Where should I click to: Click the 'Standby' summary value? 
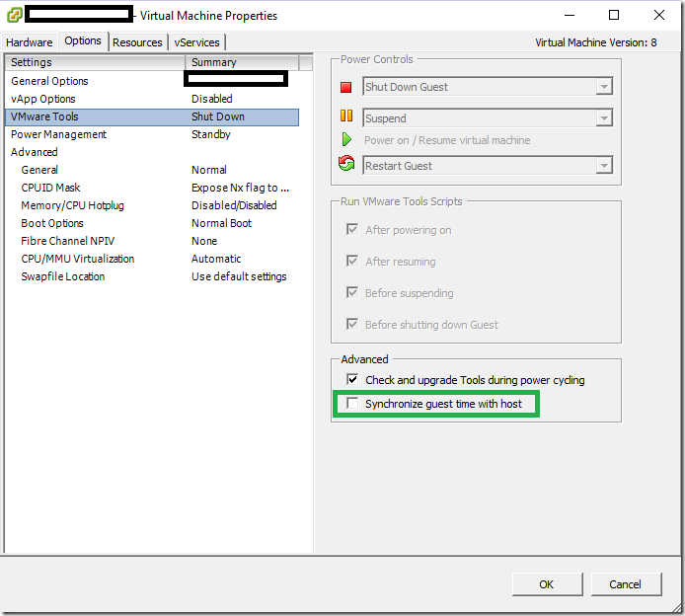pos(211,134)
